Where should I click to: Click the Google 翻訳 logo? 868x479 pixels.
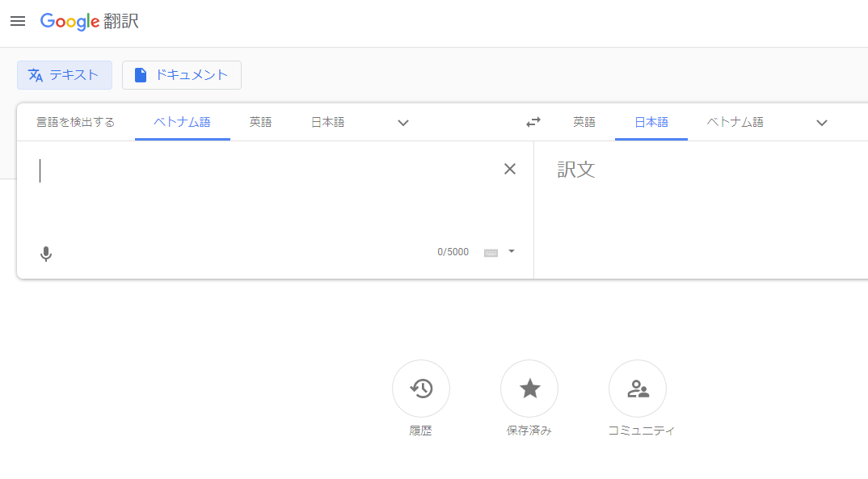coord(90,21)
